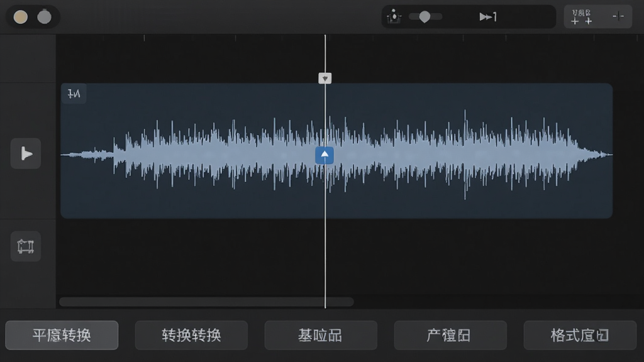644x362 pixels.
Task: Click the blue up-arrow marker on waveform
Action: 325,155
